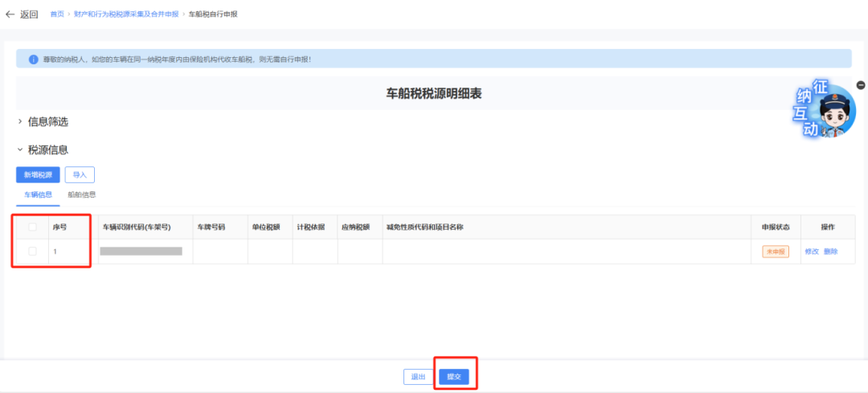
Task: Go to 首页 in the breadcrumb
Action: pos(57,14)
